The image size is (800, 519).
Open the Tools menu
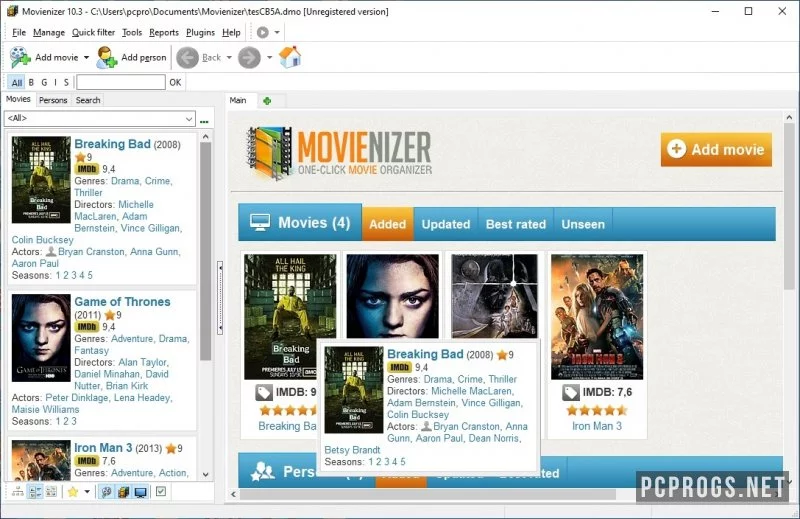[x=132, y=32]
